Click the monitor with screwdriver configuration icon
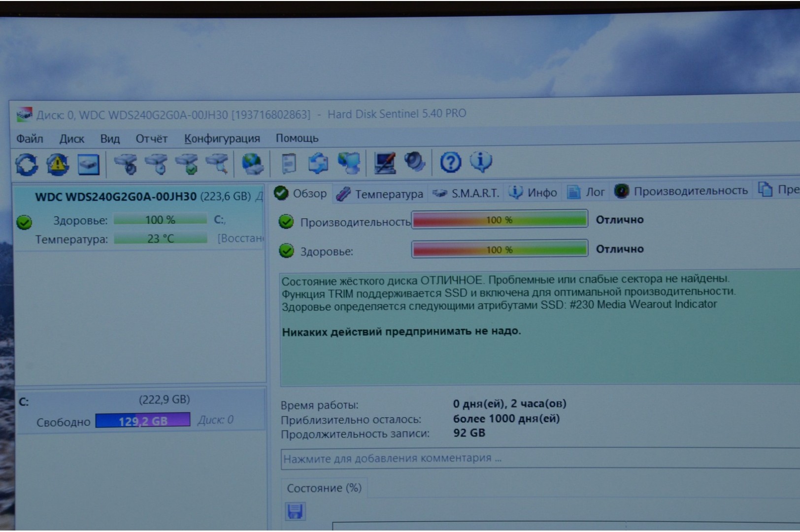Viewport: 800px width, 532px height. point(385,163)
